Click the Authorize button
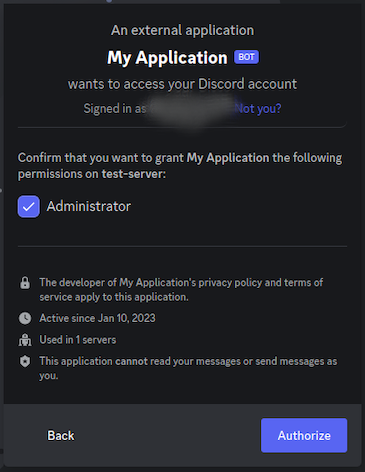Screen dimensions: 365x472 304,435
